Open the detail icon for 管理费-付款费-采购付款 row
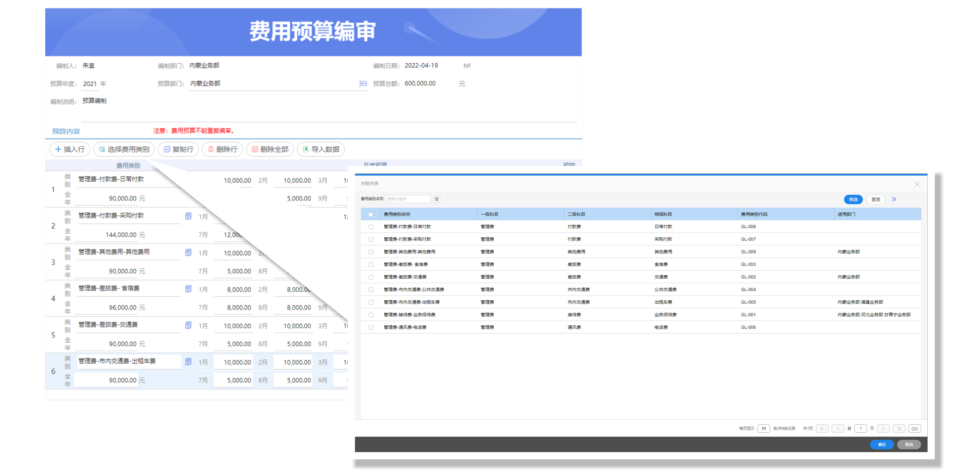 coord(188,216)
